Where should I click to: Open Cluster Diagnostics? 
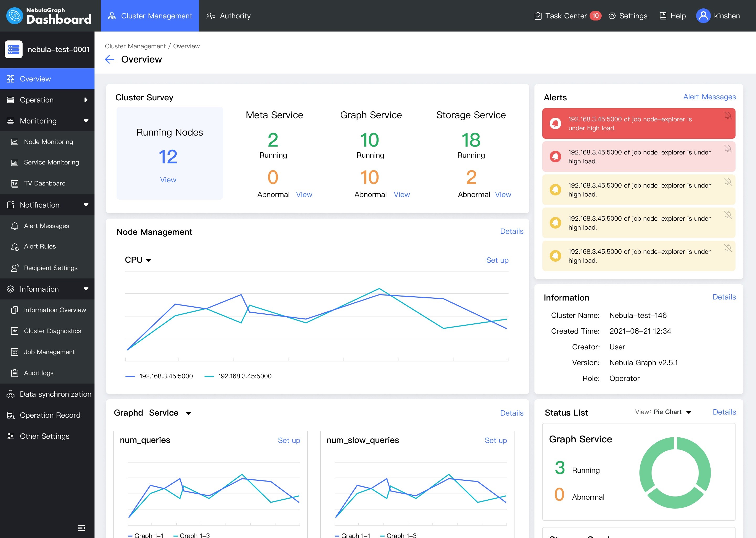52,331
